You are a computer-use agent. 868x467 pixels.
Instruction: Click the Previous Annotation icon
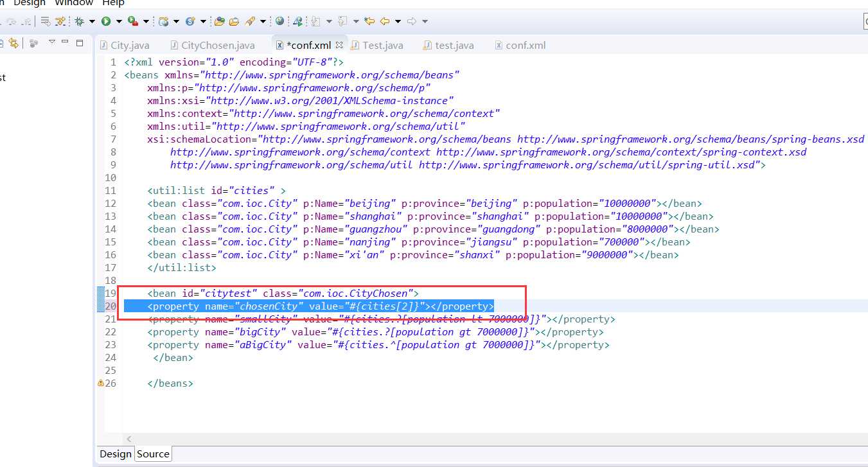click(x=342, y=21)
